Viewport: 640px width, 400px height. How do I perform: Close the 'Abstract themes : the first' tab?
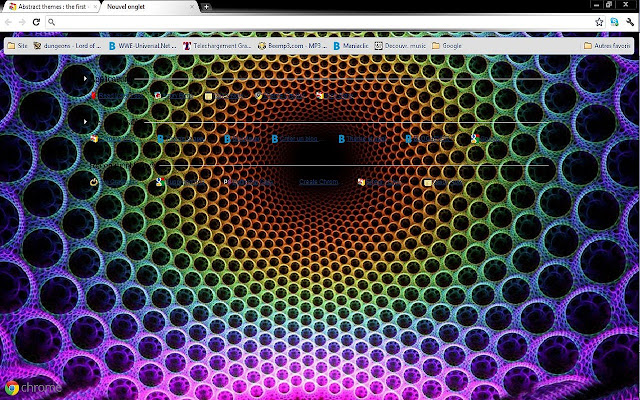[96, 7]
